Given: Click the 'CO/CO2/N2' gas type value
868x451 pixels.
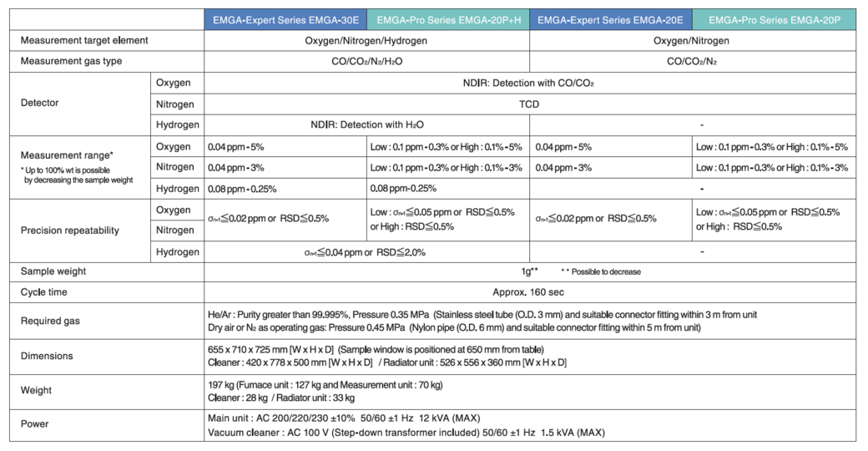Looking at the screenshot, I should coord(691,62).
